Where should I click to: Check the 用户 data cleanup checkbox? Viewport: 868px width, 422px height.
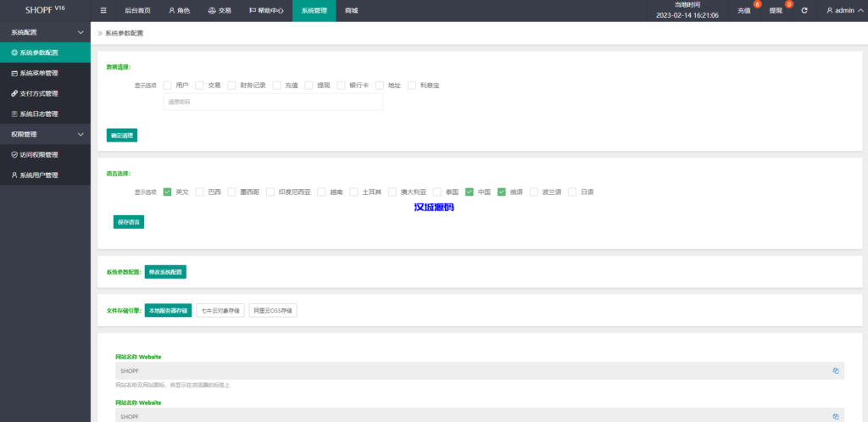[168, 85]
